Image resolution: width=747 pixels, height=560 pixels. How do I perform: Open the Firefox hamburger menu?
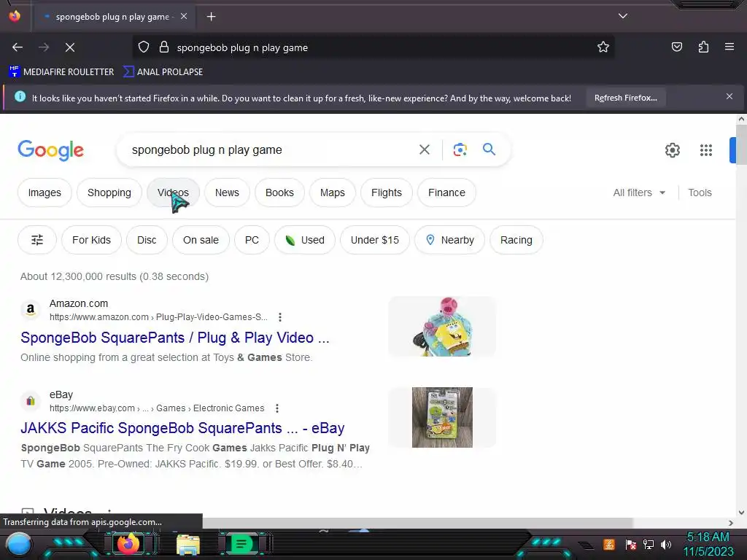tap(729, 47)
